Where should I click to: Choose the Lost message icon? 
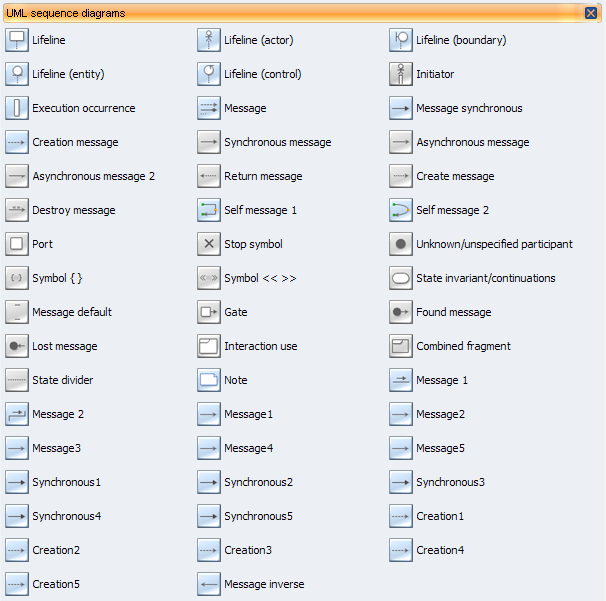(x=17, y=346)
